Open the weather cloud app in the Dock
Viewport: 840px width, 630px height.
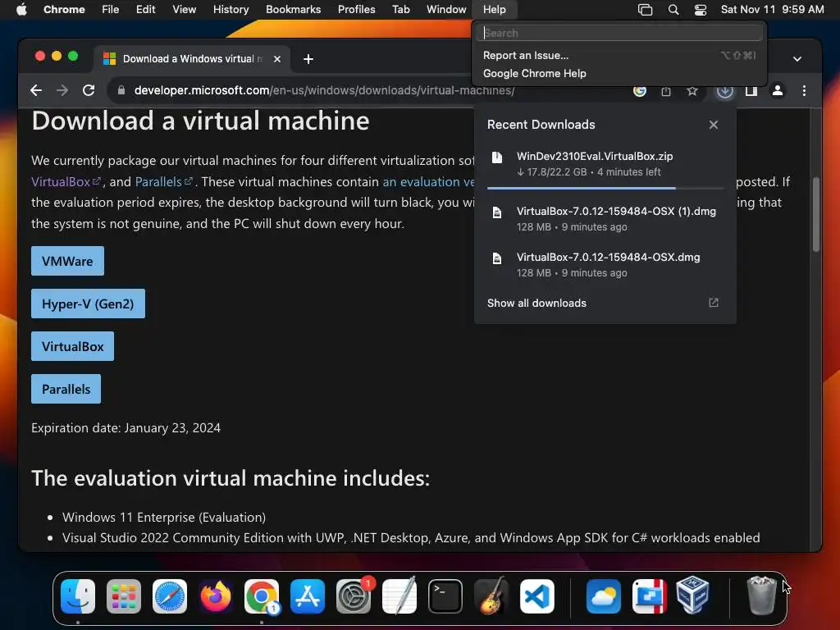click(603, 596)
